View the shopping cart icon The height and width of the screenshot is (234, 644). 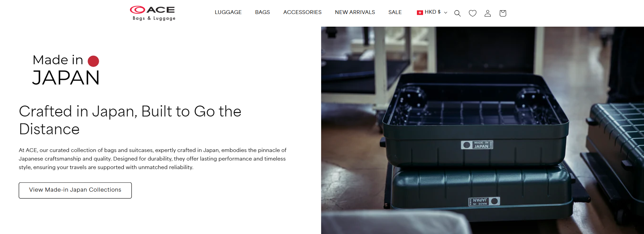(x=503, y=13)
